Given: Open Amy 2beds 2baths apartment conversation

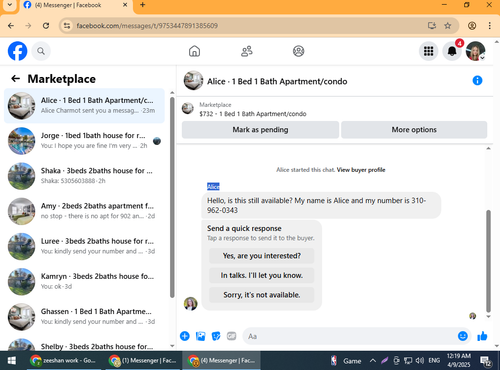Looking at the screenshot, I should tap(84, 211).
